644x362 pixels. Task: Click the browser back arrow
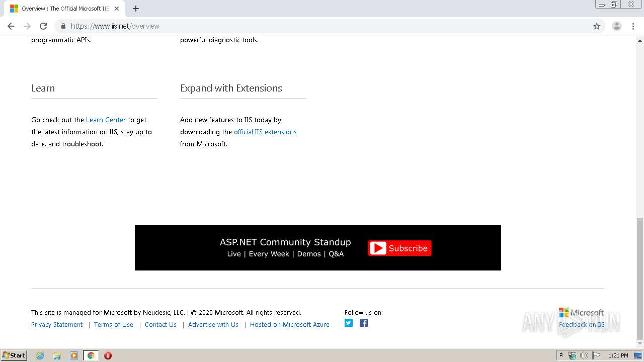[11, 26]
